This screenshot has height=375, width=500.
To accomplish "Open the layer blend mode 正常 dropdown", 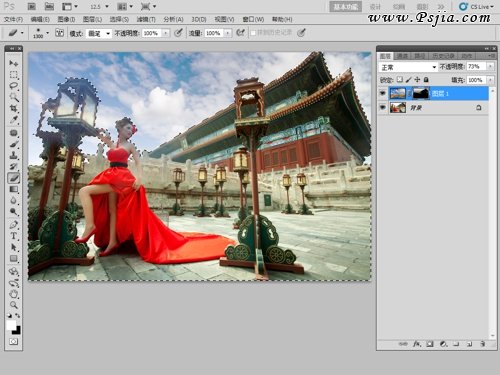I will [x=408, y=67].
